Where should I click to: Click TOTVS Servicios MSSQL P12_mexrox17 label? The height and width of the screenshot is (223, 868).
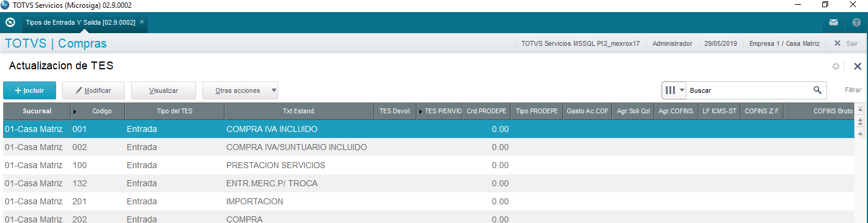click(580, 43)
